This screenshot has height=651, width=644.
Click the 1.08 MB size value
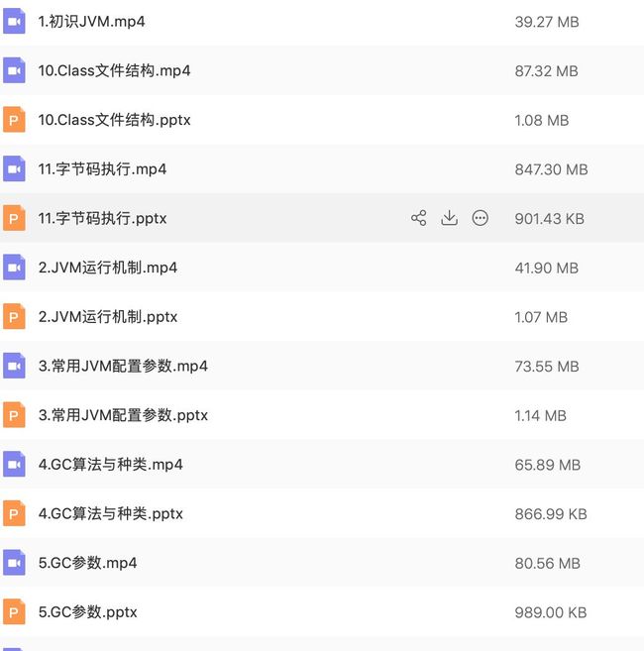(541, 121)
